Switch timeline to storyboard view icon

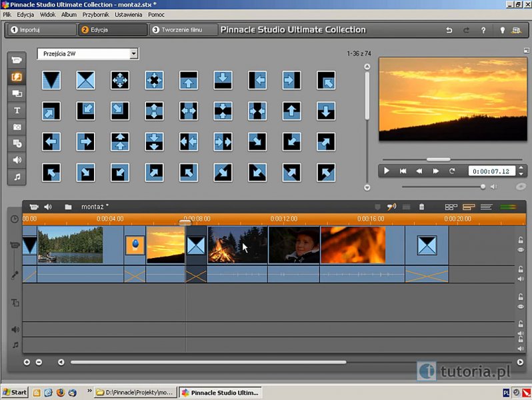pos(451,207)
